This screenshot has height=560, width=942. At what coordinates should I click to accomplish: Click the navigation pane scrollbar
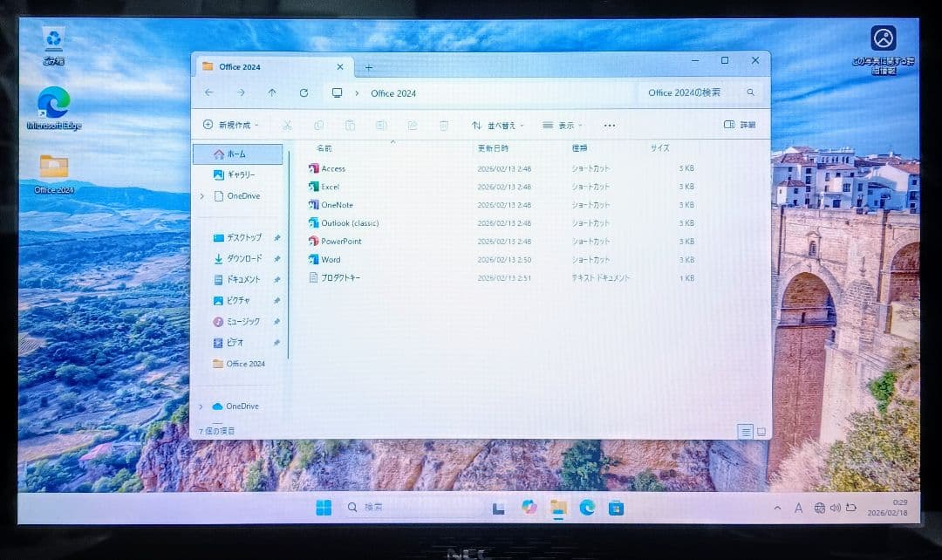(289, 255)
